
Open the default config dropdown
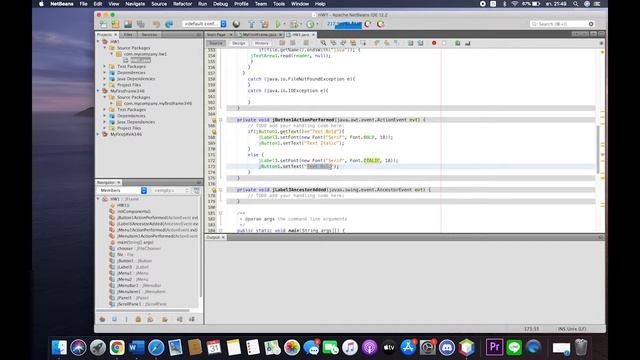(204, 24)
